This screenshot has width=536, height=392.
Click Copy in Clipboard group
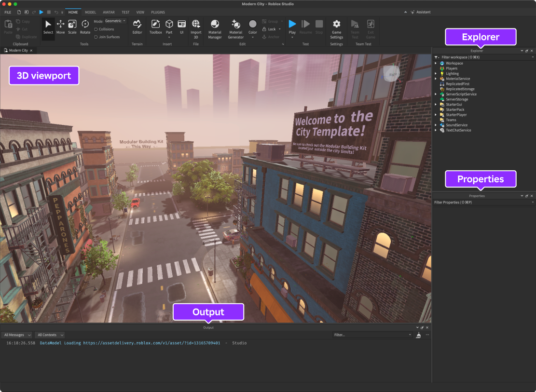tap(23, 21)
